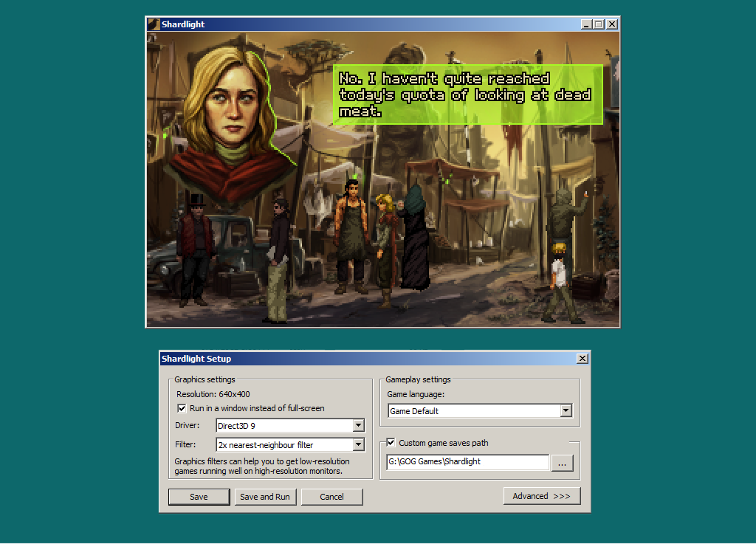Click the 2x nearest-neighbour filter combo box
This screenshot has width=756, height=544.
[x=290, y=445]
